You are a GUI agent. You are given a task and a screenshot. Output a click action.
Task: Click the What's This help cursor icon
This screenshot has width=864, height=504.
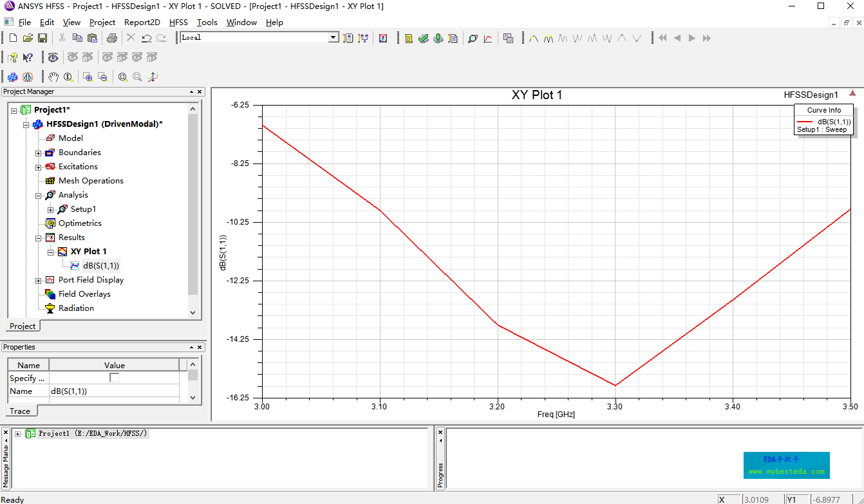point(28,58)
